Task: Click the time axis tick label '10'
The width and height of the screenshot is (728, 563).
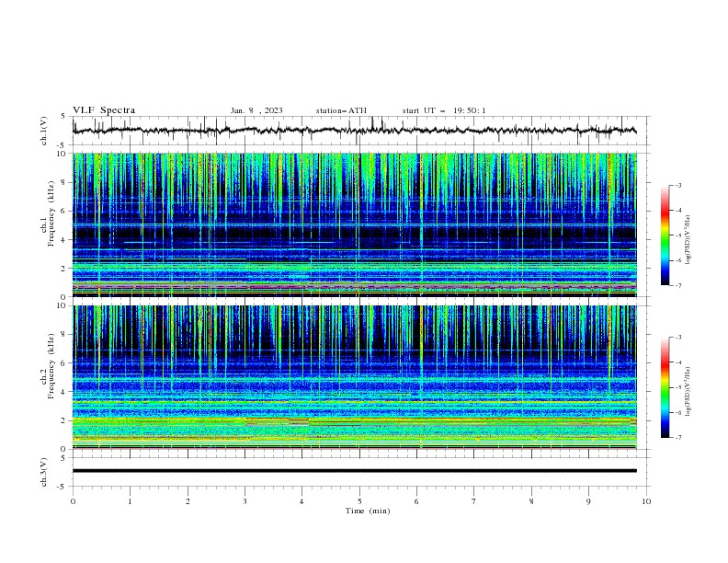Action: click(646, 501)
